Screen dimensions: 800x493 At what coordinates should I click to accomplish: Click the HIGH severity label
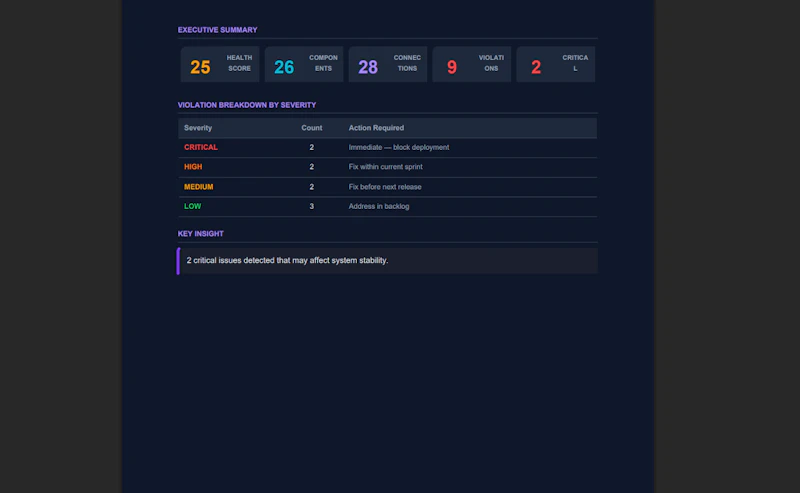pos(193,167)
